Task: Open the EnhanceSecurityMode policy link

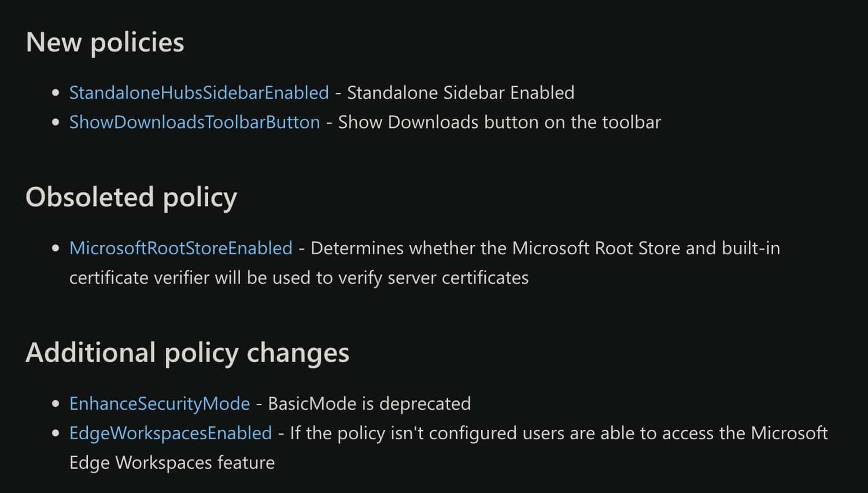Action: coord(160,403)
